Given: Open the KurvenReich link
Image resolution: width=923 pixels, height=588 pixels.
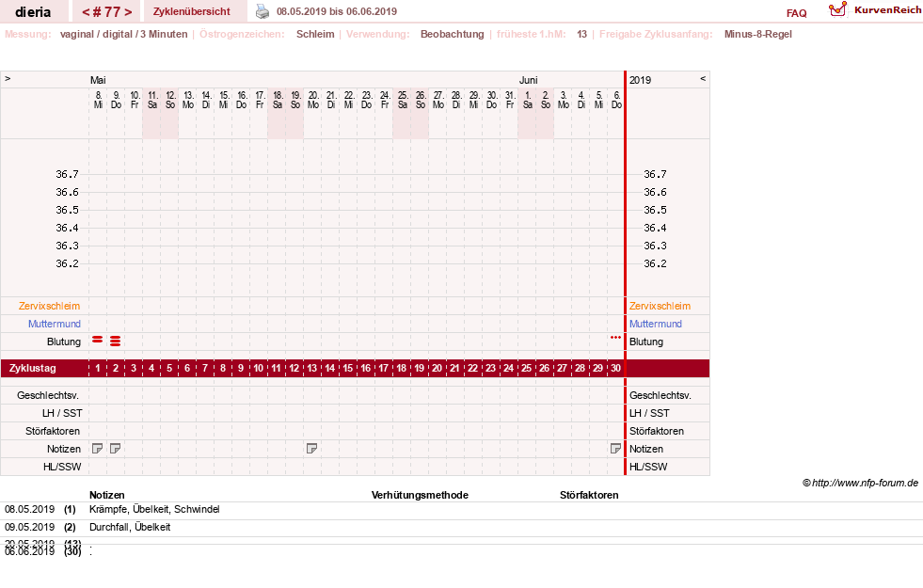Looking at the screenshot, I should [887, 10].
